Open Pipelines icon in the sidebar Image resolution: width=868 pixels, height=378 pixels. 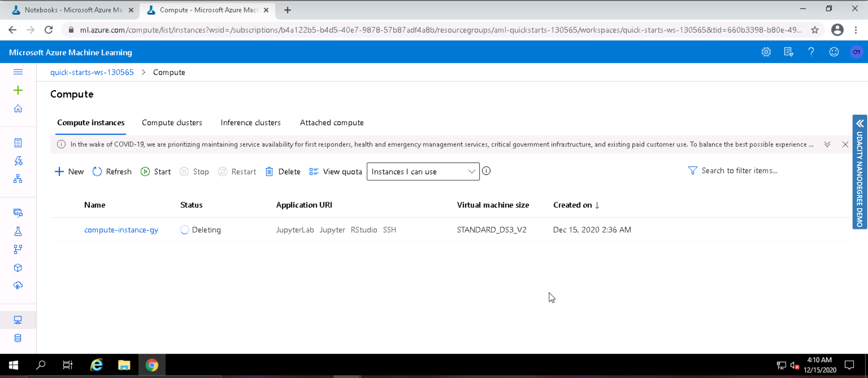tap(18, 249)
